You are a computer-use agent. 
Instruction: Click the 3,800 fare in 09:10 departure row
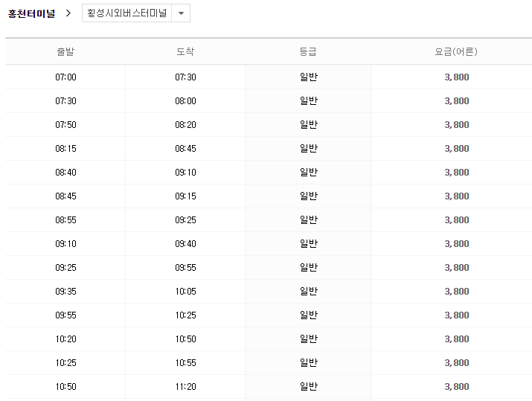click(x=456, y=244)
